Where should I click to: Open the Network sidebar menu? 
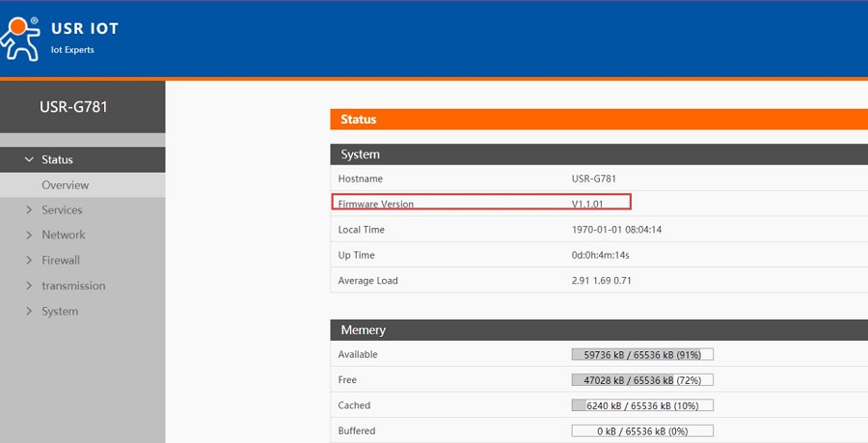[x=64, y=235]
